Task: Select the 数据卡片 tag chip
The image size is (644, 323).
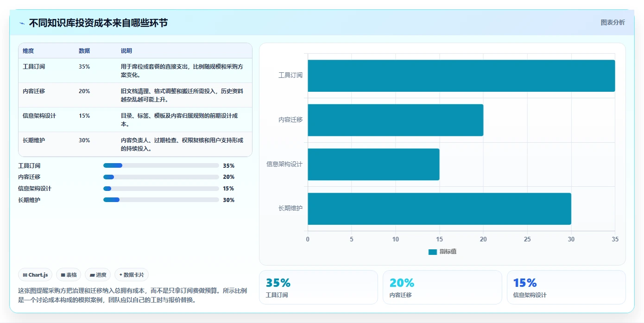Action: point(132,275)
